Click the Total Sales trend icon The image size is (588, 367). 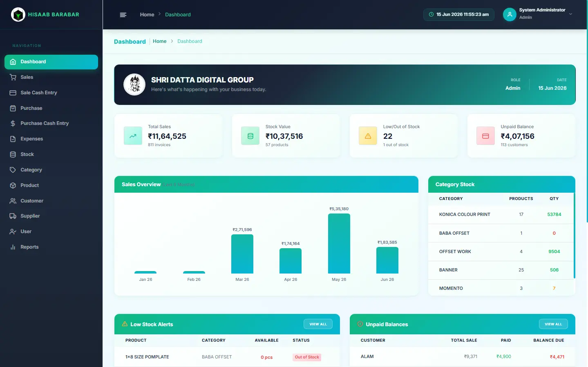click(x=133, y=136)
